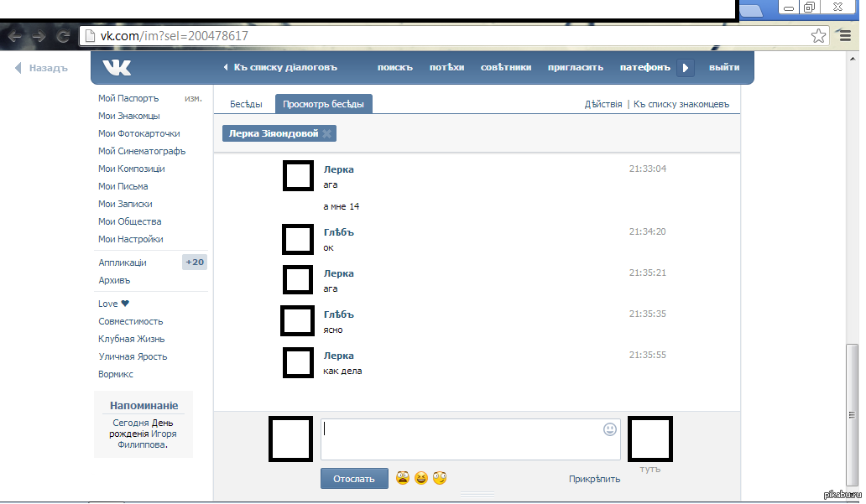The height and width of the screenshot is (504, 866).
Task: Open the Прикрѣпить attachment menu
Action: 594,479
